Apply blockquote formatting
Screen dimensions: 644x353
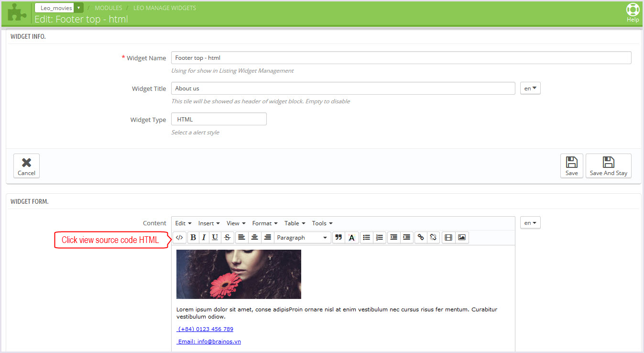coord(338,238)
